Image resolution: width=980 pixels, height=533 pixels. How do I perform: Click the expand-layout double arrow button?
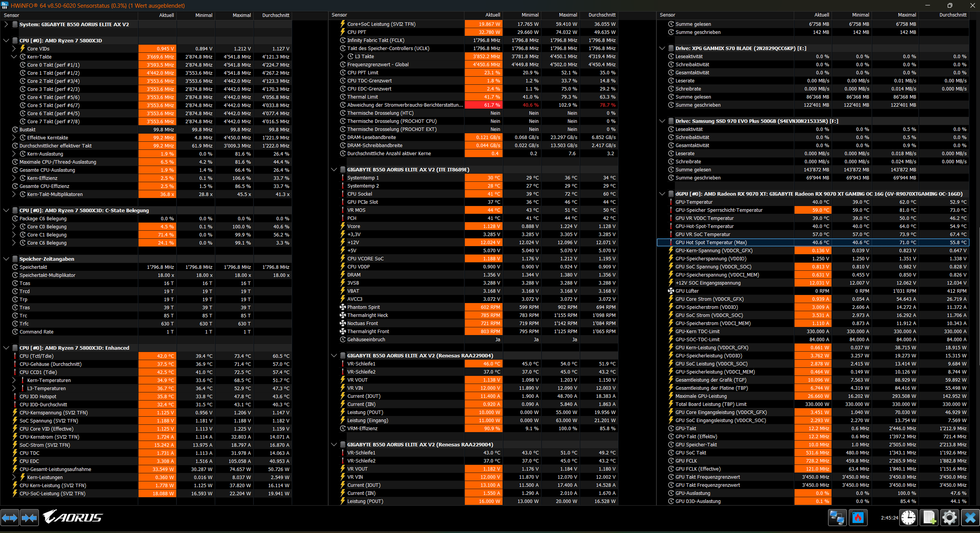(10, 518)
